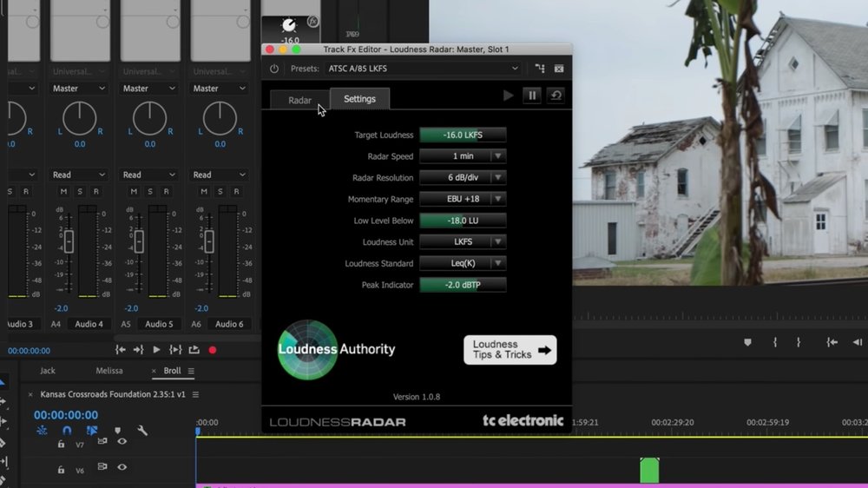Start the Loudness Radar measurement with play
Screen dimensions: 868x488
[x=508, y=96]
